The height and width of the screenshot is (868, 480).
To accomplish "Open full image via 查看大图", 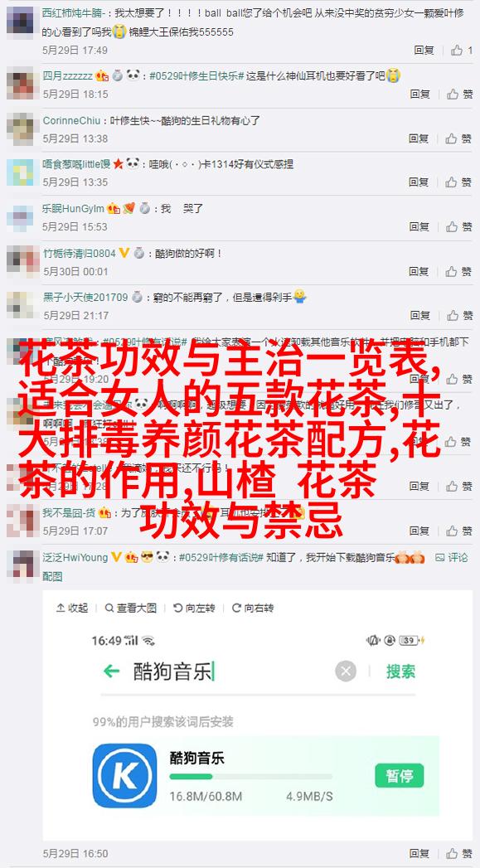I will click(x=131, y=608).
